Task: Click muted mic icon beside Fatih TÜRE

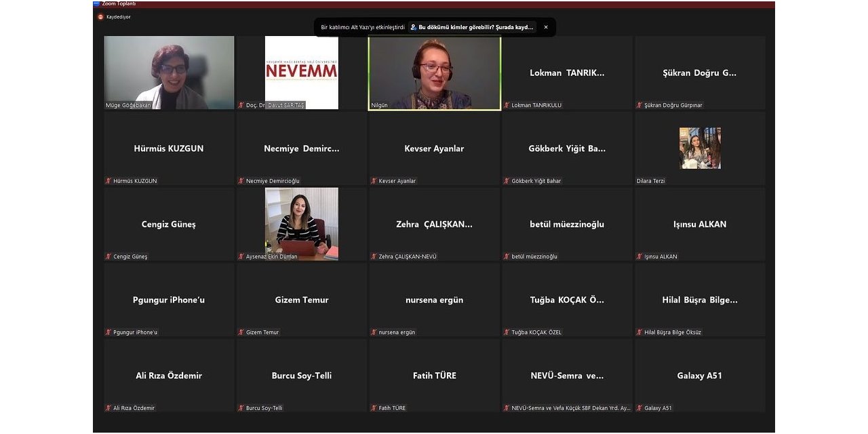Action: (374, 408)
